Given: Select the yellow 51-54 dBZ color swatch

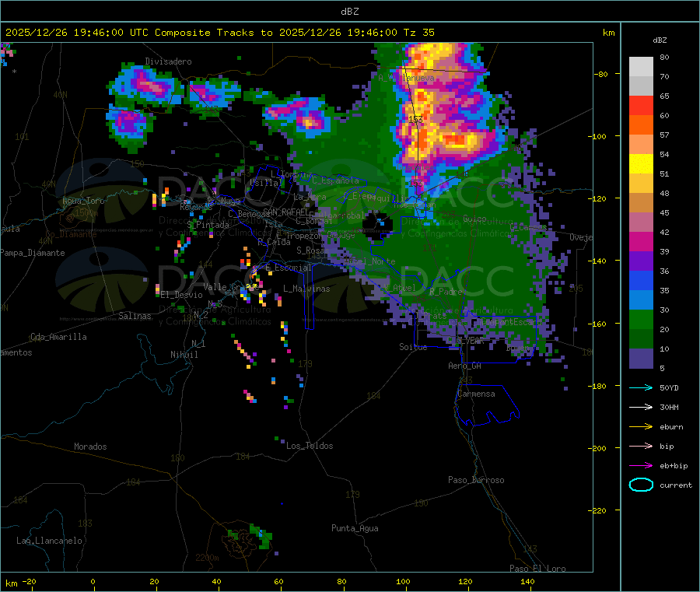Looking at the screenshot, I should tap(641, 164).
